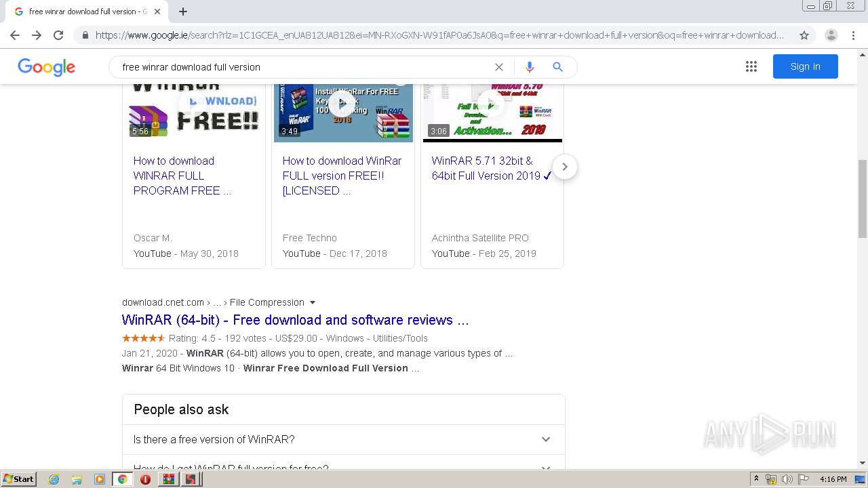
Task: Open 'Winrar Free Download Full Version' sitelink
Action: [325, 368]
